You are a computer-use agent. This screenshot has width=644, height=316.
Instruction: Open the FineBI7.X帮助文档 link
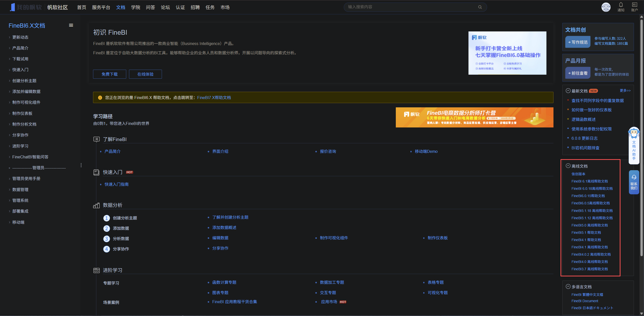coord(214,98)
